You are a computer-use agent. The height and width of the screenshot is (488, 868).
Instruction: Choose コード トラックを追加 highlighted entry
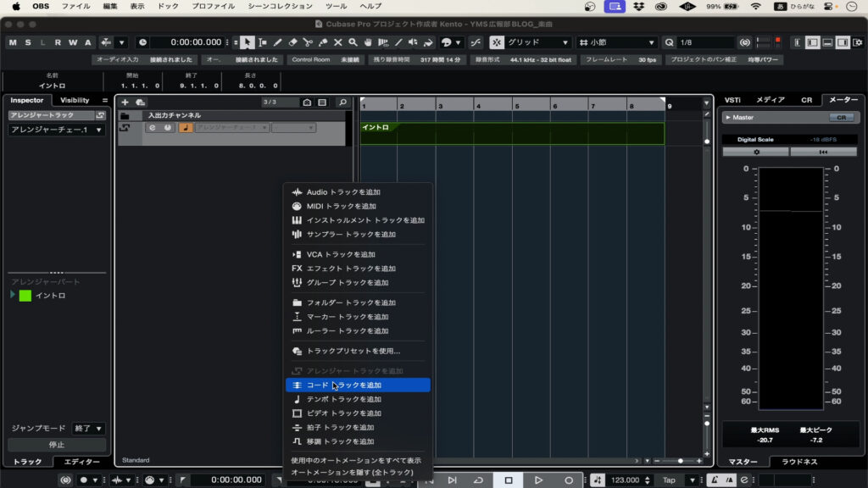(x=358, y=385)
